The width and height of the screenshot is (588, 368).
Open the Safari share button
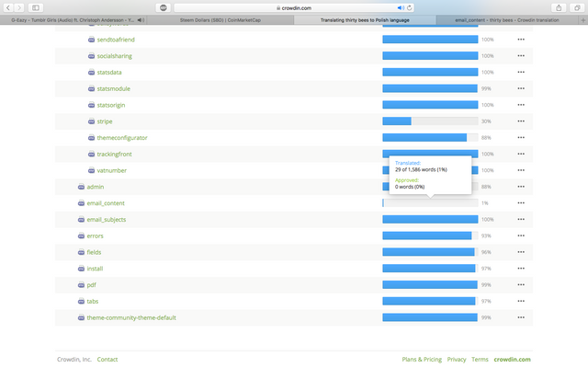(559, 7)
